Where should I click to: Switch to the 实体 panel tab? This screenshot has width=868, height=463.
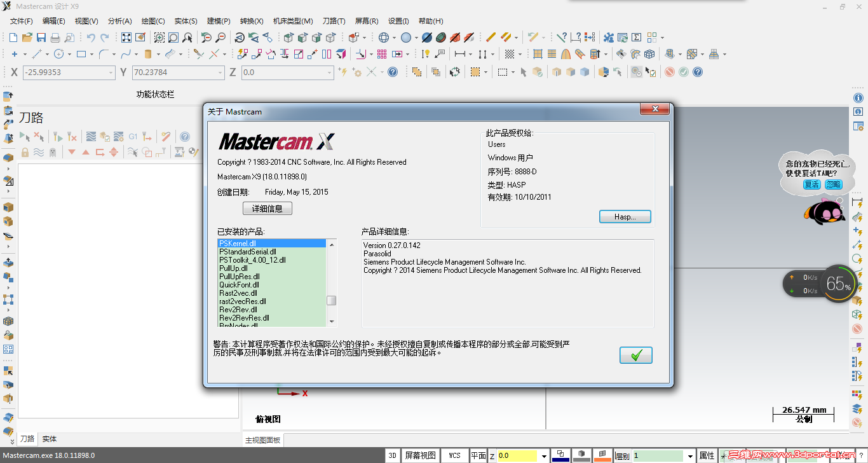(50, 439)
